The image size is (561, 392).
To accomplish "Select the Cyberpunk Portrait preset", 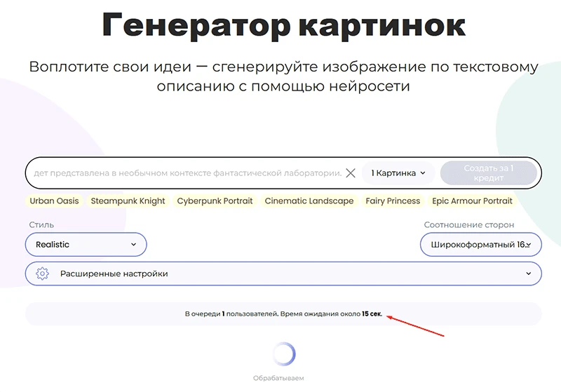I will coord(215,201).
